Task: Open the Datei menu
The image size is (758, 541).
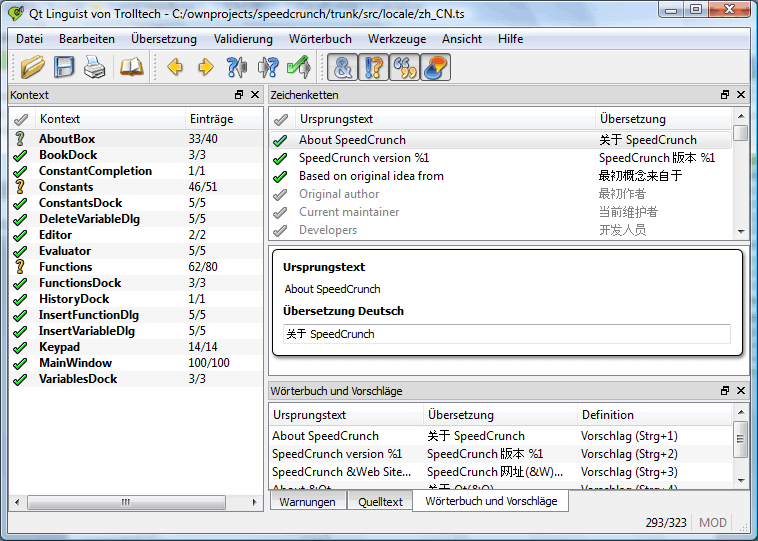Action: pos(29,39)
